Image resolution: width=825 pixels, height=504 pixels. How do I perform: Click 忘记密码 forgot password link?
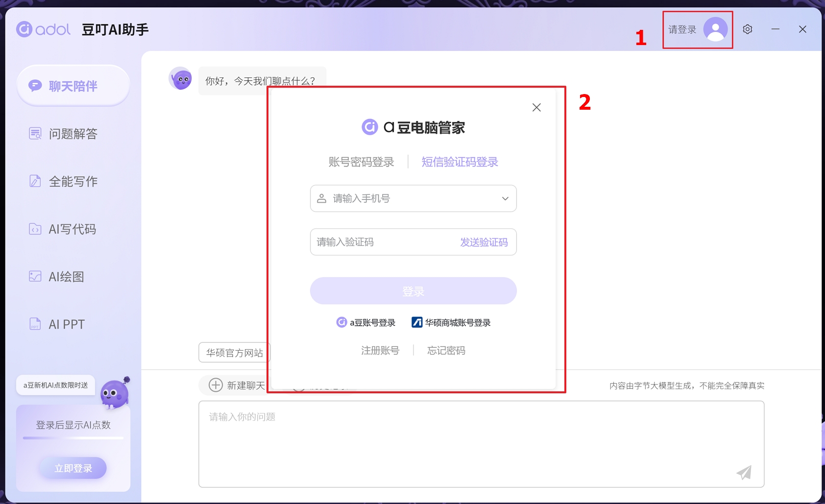pyautogui.click(x=446, y=350)
